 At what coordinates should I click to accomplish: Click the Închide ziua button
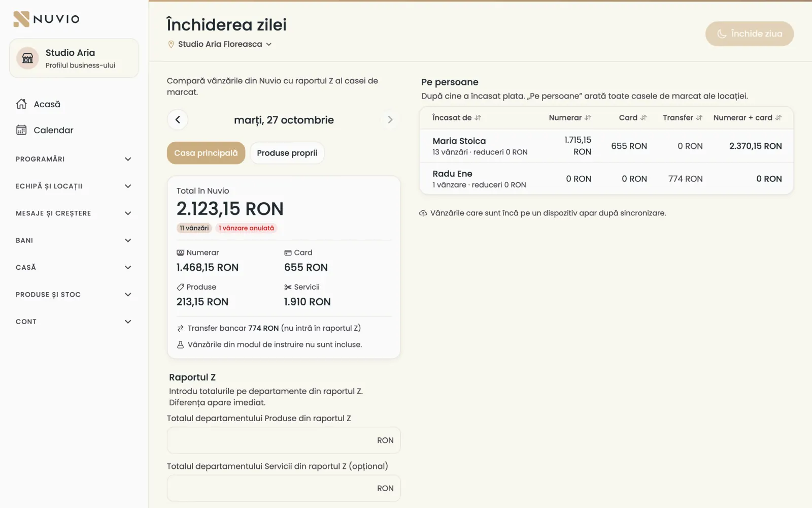click(749, 34)
